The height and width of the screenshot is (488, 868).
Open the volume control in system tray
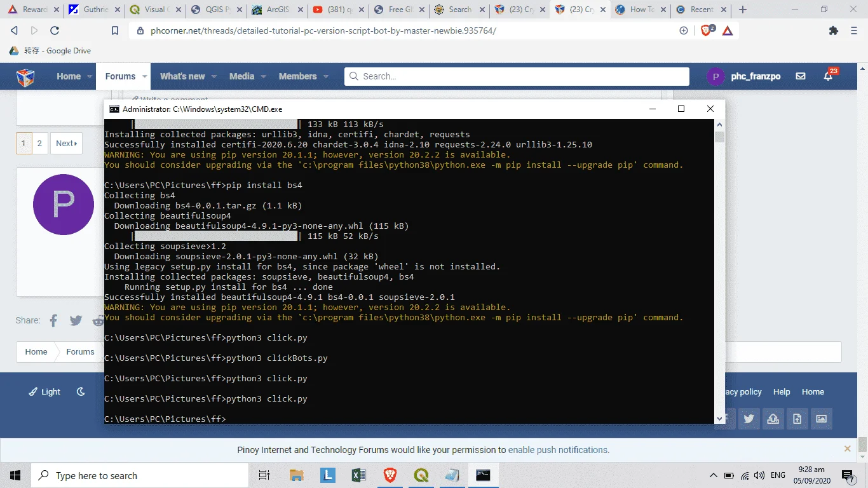tap(759, 475)
